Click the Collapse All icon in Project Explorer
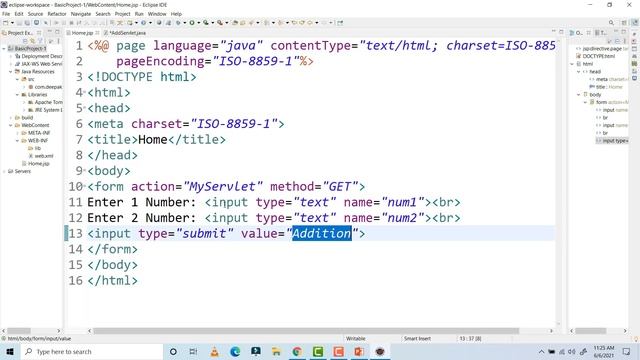Viewport: 640px width, 360px height. [x=25, y=41]
